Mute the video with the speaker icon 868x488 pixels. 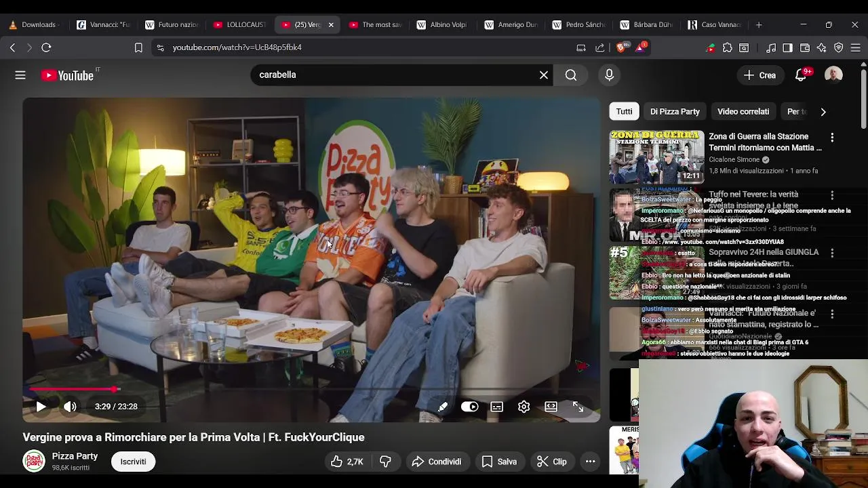70,407
